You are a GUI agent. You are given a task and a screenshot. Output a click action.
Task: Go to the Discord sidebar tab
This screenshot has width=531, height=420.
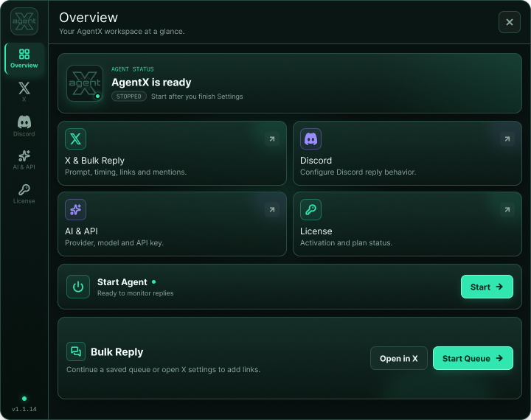click(24, 126)
